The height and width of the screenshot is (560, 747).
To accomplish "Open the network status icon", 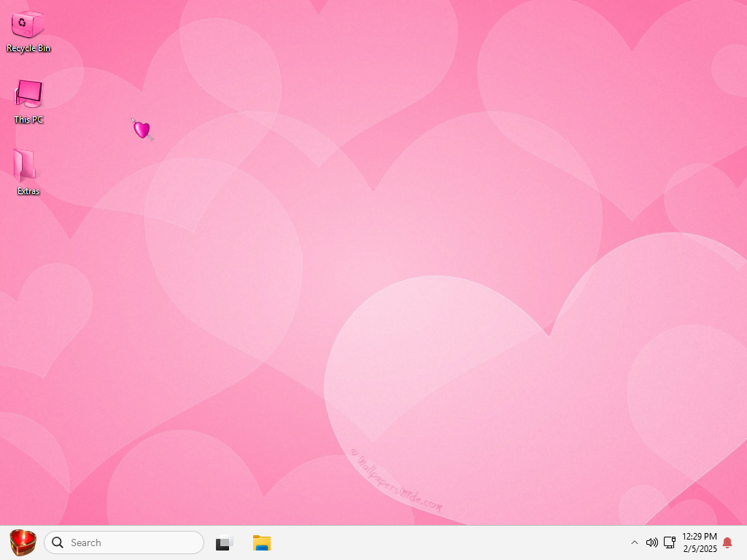I will 670,542.
